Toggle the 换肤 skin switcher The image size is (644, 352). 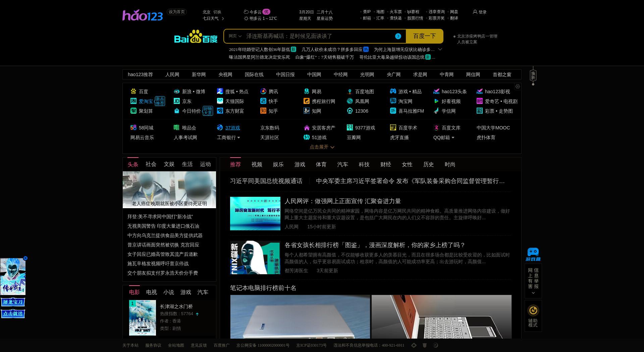pyautogui.click(x=533, y=75)
